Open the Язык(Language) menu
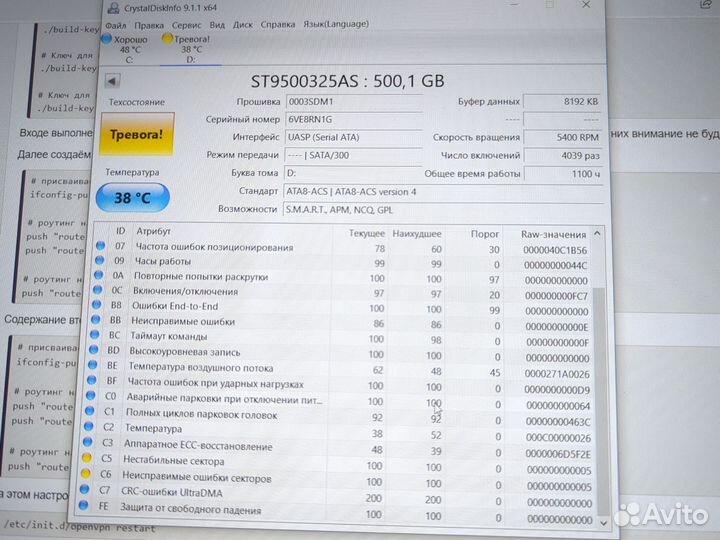 336,24
